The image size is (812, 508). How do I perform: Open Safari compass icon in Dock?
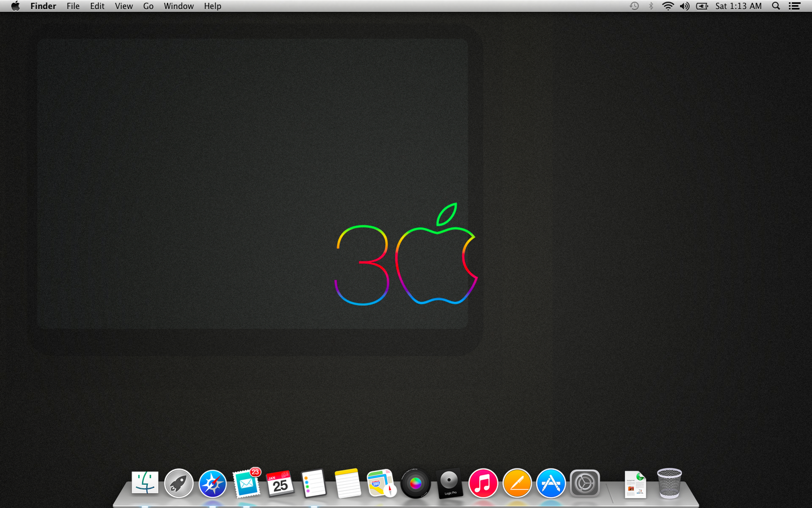(x=213, y=484)
